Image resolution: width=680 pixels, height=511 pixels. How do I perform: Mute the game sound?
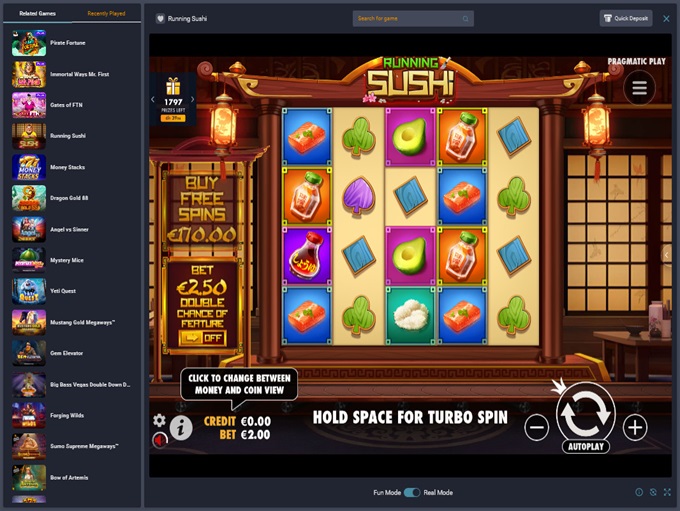[x=160, y=440]
